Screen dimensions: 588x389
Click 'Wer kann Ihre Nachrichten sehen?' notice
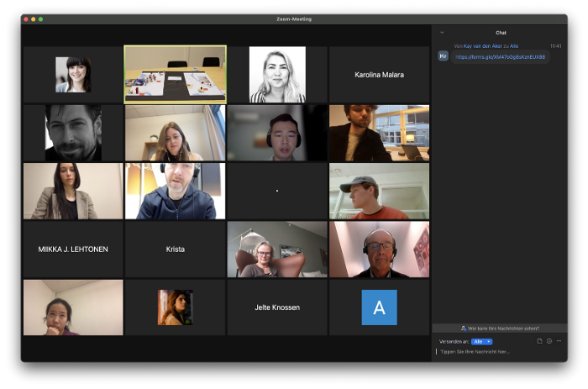[503, 328]
